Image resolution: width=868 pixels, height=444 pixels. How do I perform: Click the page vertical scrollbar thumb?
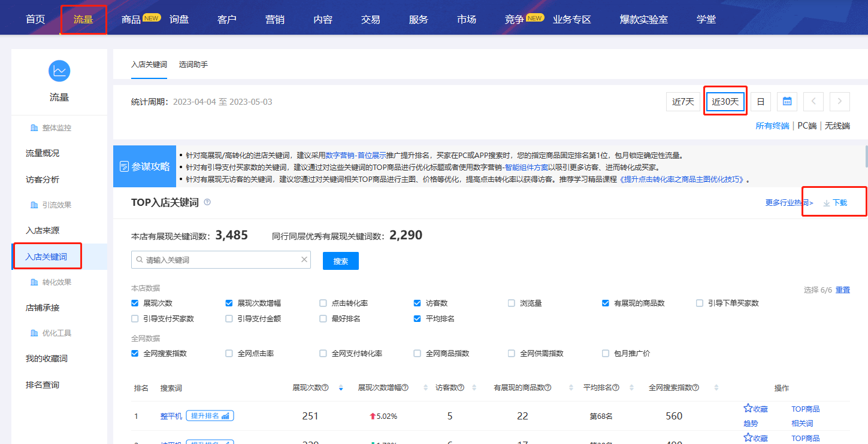coord(866,156)
